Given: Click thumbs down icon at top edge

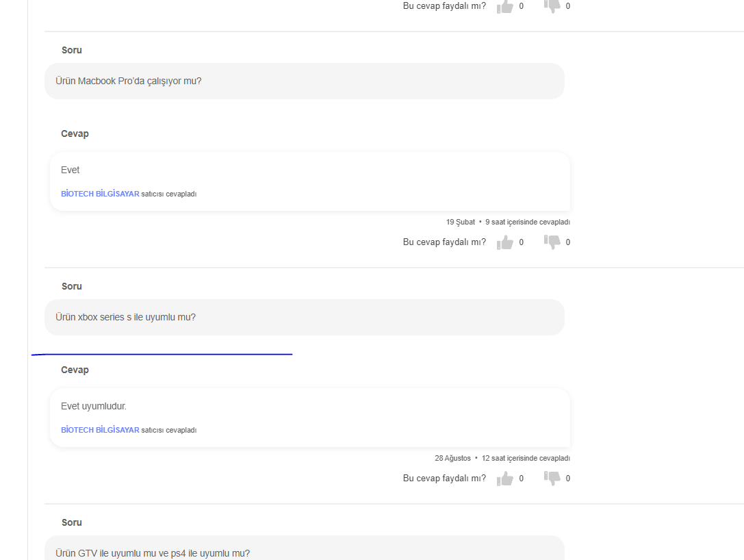Looking at the screenshot, I should pos(552,5).
